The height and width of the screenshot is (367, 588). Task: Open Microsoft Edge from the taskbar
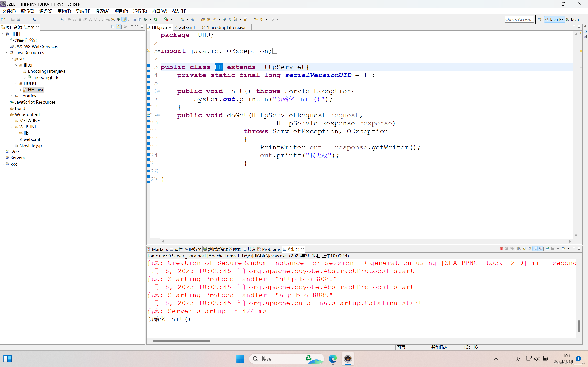coord(333,359)
